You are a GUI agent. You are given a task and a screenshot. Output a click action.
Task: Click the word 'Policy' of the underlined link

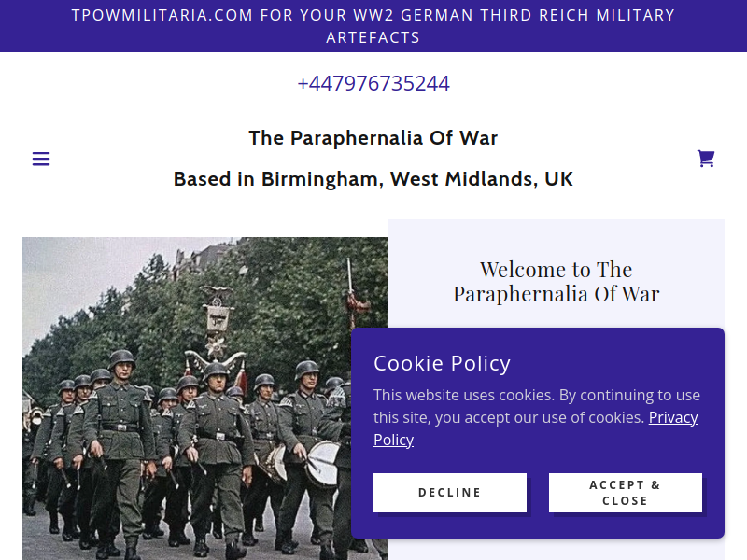[x=393, y=440]
